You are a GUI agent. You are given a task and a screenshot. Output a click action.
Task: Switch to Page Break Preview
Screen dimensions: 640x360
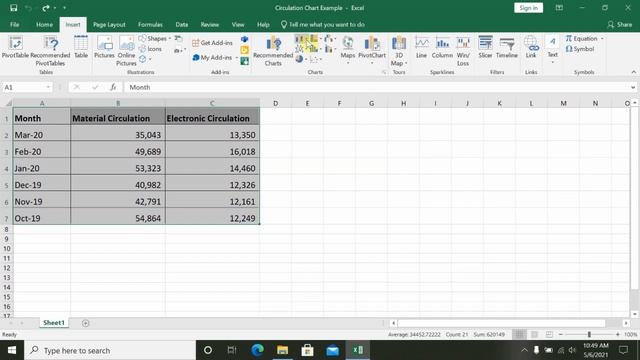tap(549, 334)
